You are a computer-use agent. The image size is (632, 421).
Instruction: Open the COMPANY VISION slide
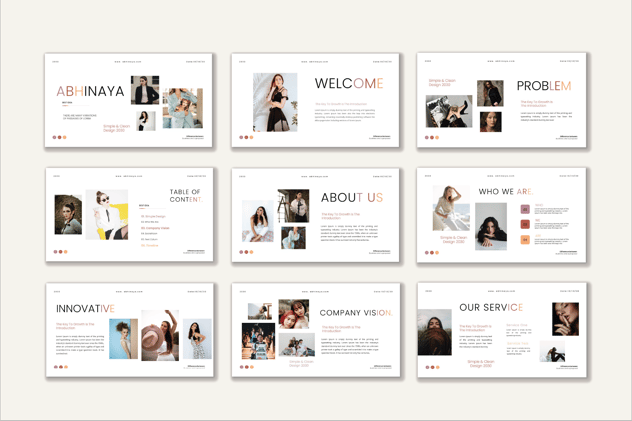tap(316, 330)
